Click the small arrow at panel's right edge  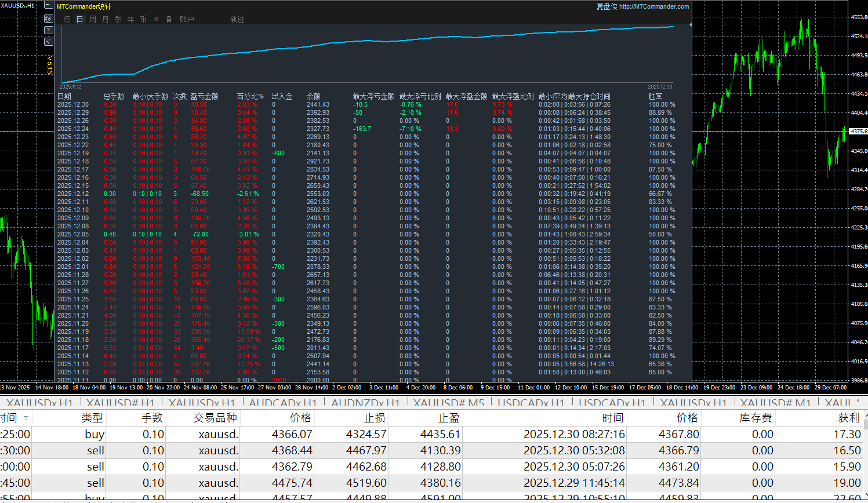[690, 25]
